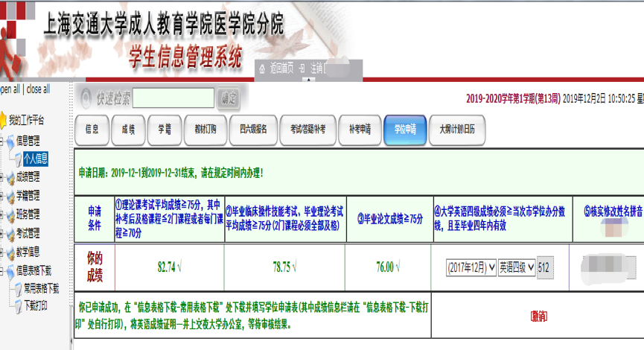The height and width of the screenshot is (350, 644).
Task: Open the 英语四级 exam type dropdown
Action: [517, 268]
